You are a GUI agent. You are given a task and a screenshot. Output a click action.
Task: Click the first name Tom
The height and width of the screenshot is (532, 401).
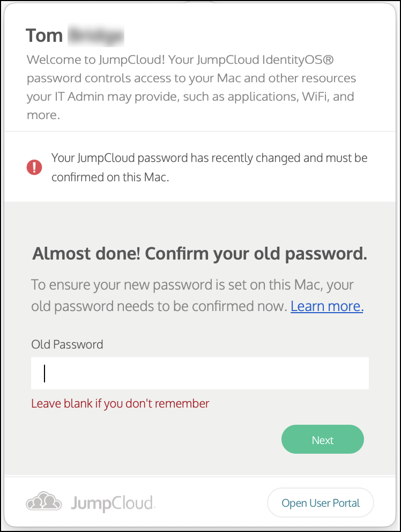click(44, 35)
